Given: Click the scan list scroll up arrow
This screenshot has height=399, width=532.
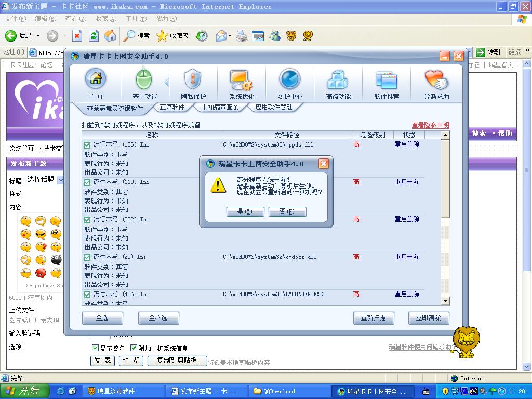Looking at the screenshot, I should [x=445, y=135].
